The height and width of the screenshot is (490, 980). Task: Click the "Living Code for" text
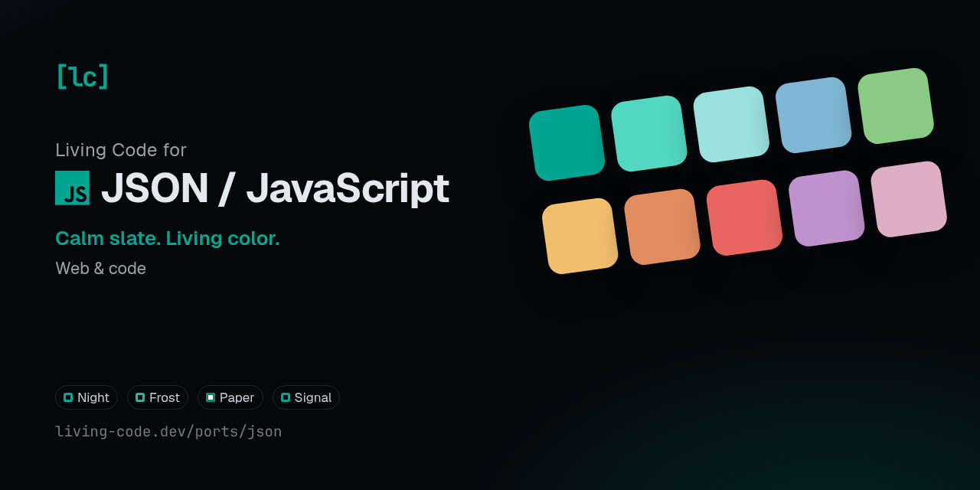pyautogui.click(x=121, y=150)
